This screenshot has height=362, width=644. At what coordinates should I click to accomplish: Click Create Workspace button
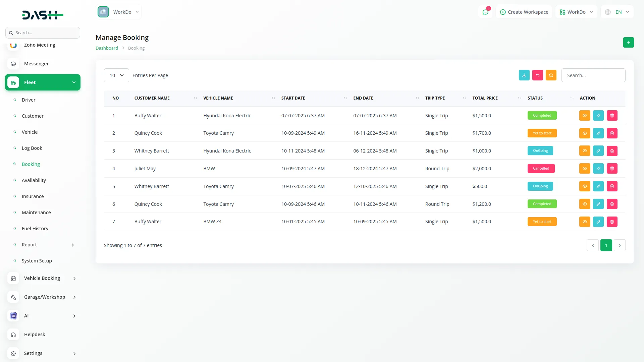click(524, 12)
